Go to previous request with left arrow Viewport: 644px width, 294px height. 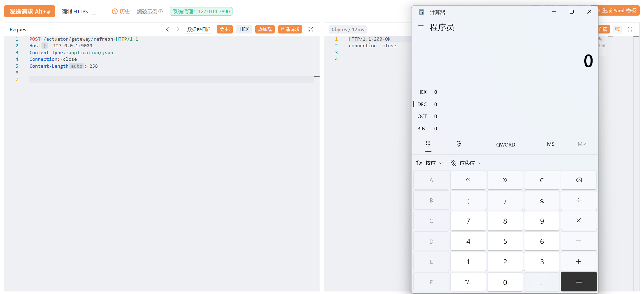coord(167,29)
